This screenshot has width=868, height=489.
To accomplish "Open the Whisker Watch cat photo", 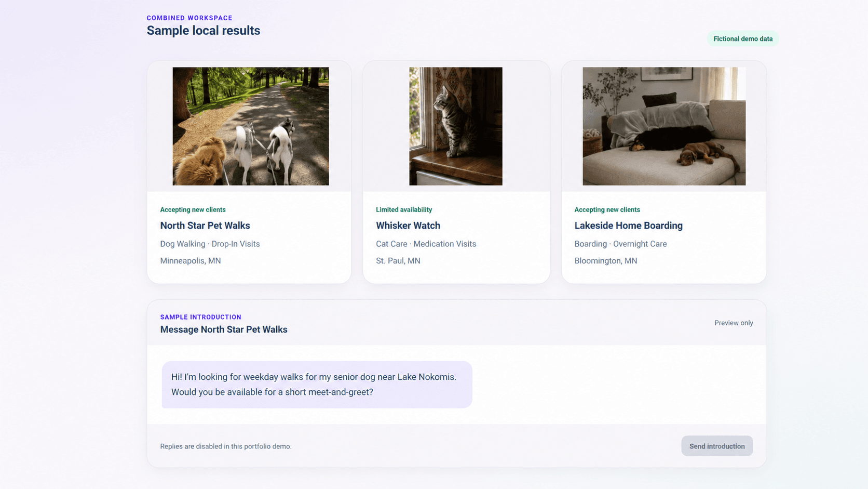I will click(x=456, y=126).
